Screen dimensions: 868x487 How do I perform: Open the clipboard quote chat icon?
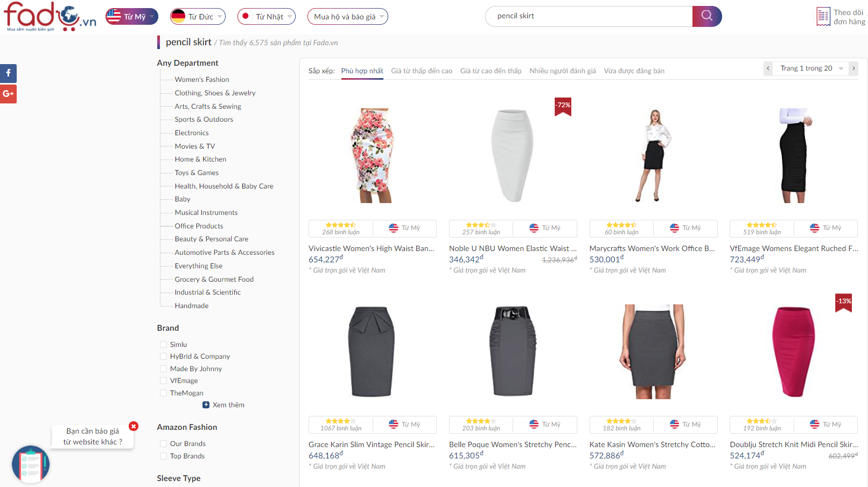pos(31,464)
